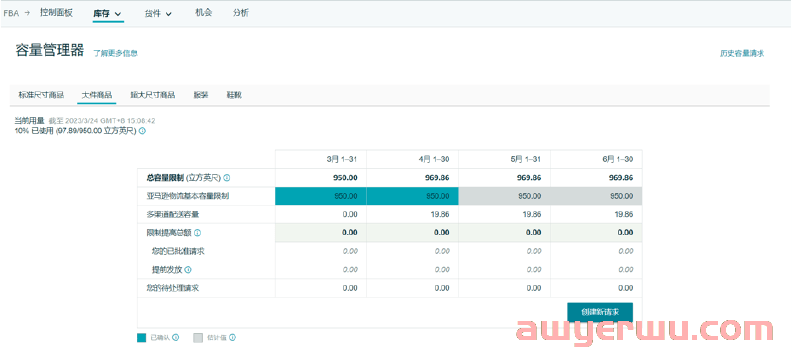This screenshot has width=792, height=360.
Task: Click total capacity 969.86 under 4月 1–30
Action: (437, 178)
